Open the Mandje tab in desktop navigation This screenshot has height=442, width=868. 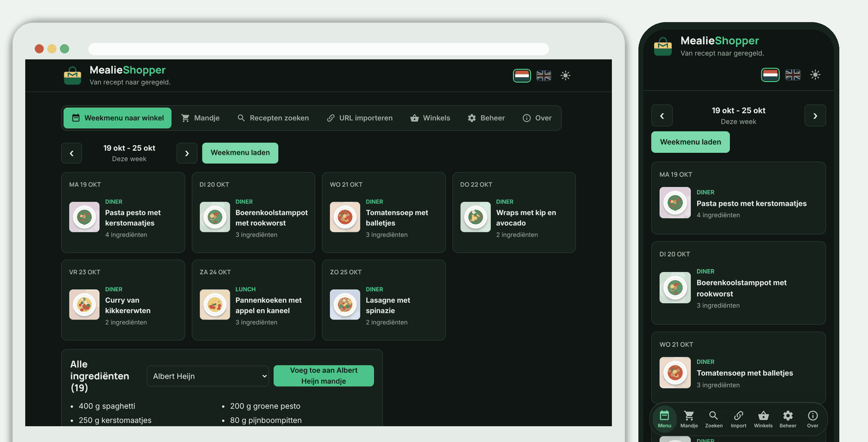coord(200,118)
